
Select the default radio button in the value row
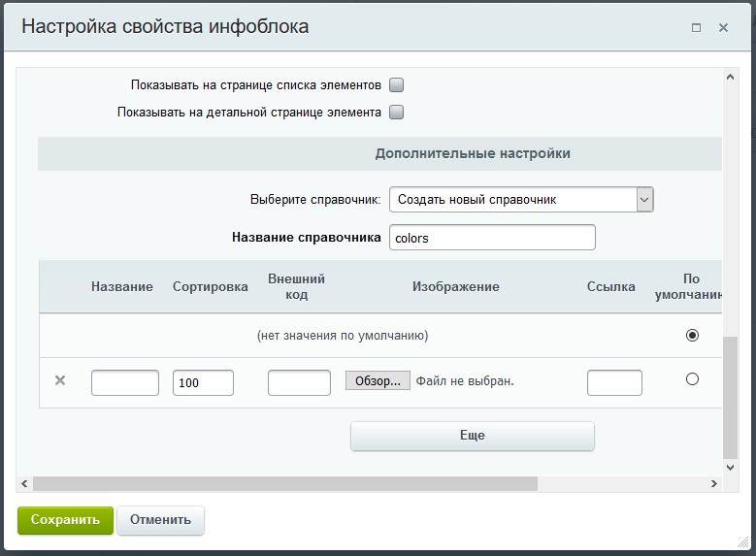692,379
